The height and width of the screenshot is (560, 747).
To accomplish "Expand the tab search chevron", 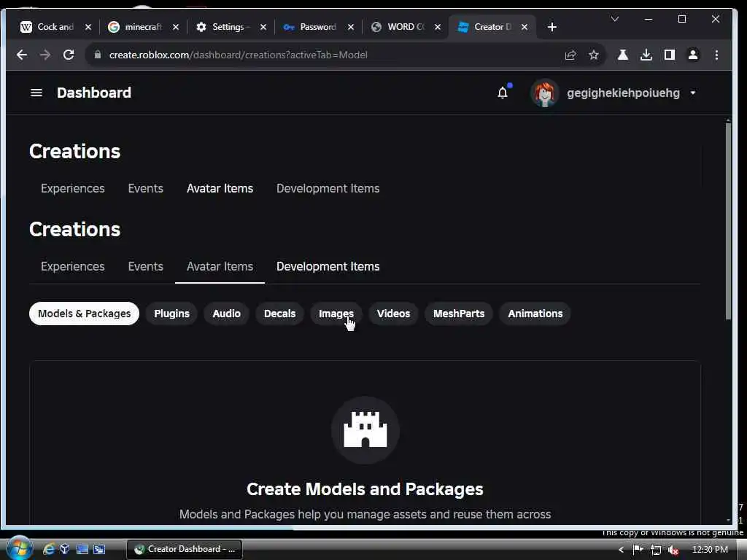I will pyautogui.click(x=614, y=19).
